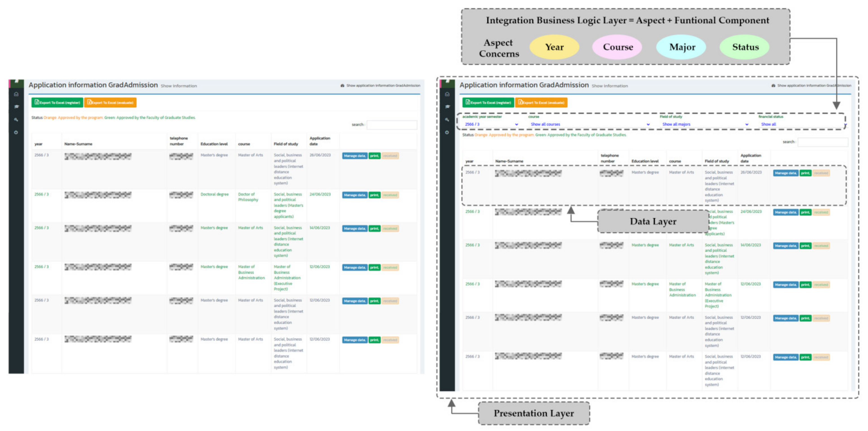Click print button in second row of left table
Screen dimensions: 868x431
pyautogui.click(x=374, y=195)
